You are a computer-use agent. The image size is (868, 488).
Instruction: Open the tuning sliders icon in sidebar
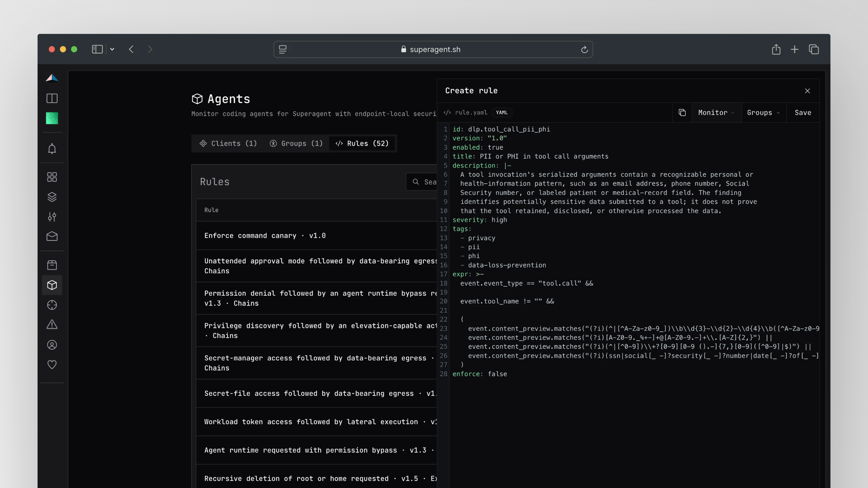tap(52, 217)
